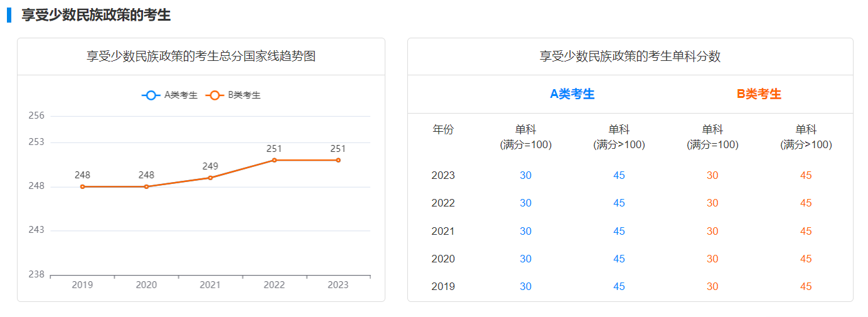Click orange 45 in the 2019 row
The width and height of the screenshot is (868, 317).
[806, 287]
